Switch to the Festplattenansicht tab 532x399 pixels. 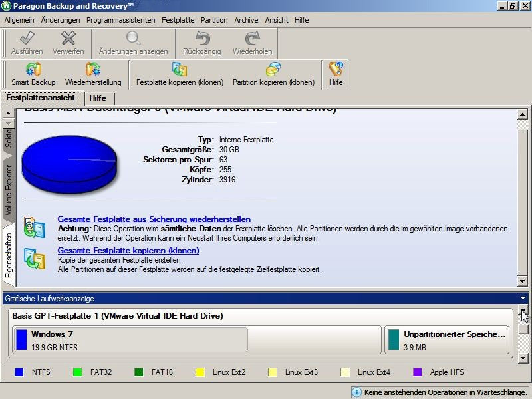(x=41, y=98)
